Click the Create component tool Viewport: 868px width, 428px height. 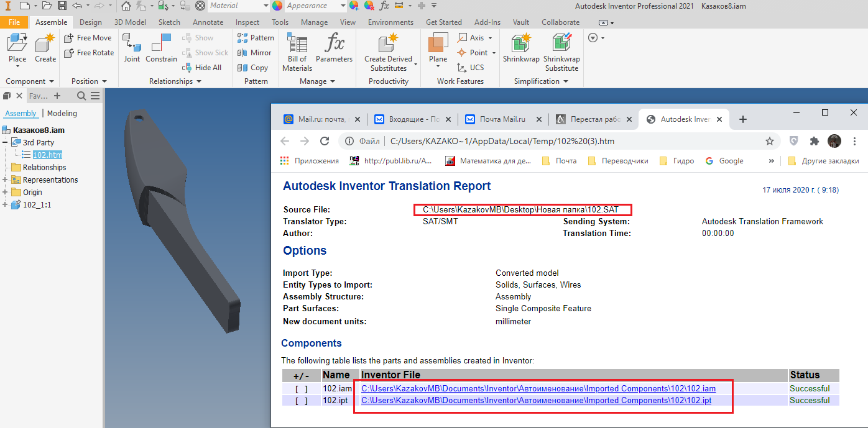[x=45, y=48]
